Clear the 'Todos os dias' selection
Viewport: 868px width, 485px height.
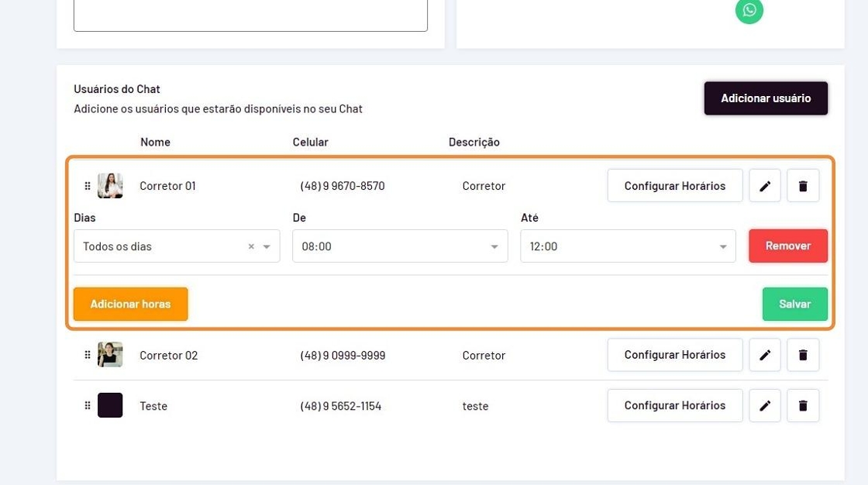(x=251, y=246)
